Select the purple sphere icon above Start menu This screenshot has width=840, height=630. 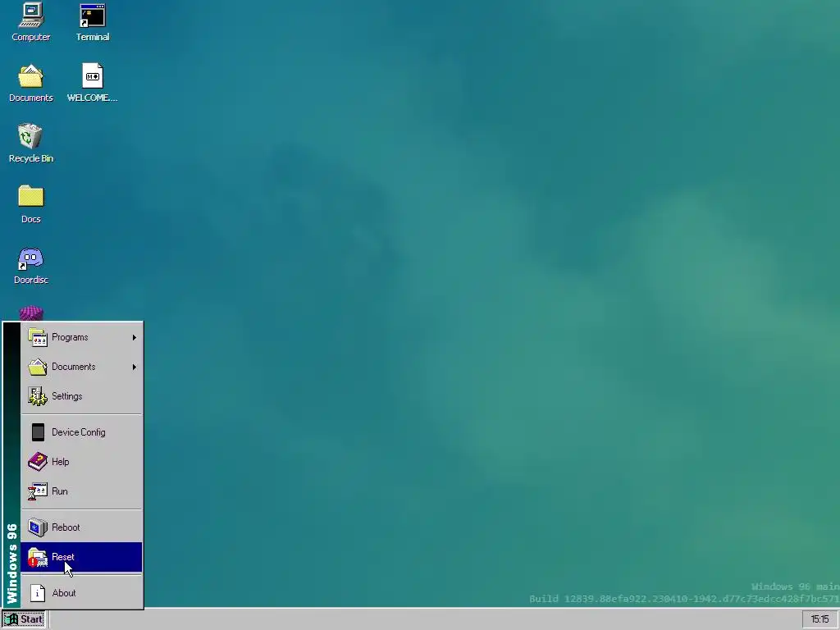tap(30, 313)
